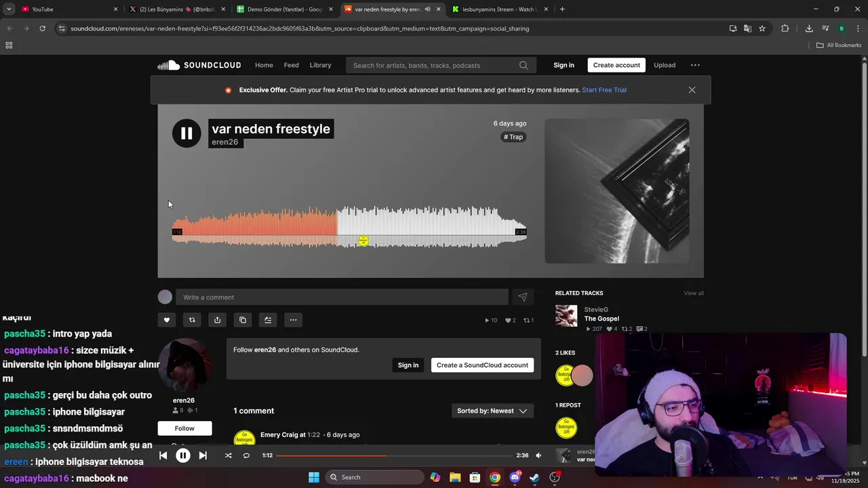This screenshot has width=868, height=488.
Task: Mute volume in the bottom player
Action: click(538, 455)
